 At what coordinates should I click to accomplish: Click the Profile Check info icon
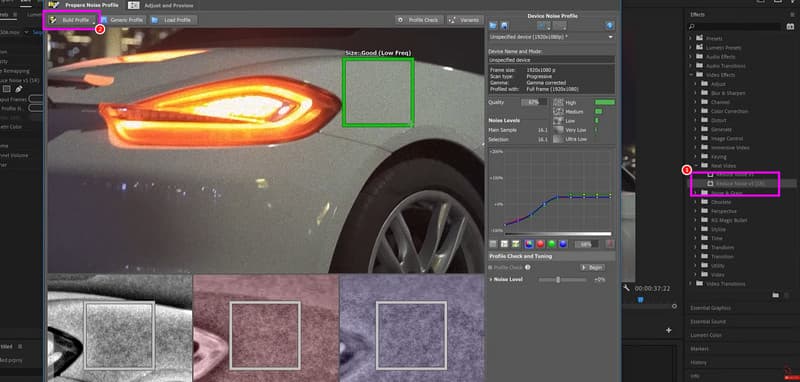click(528, 267)
